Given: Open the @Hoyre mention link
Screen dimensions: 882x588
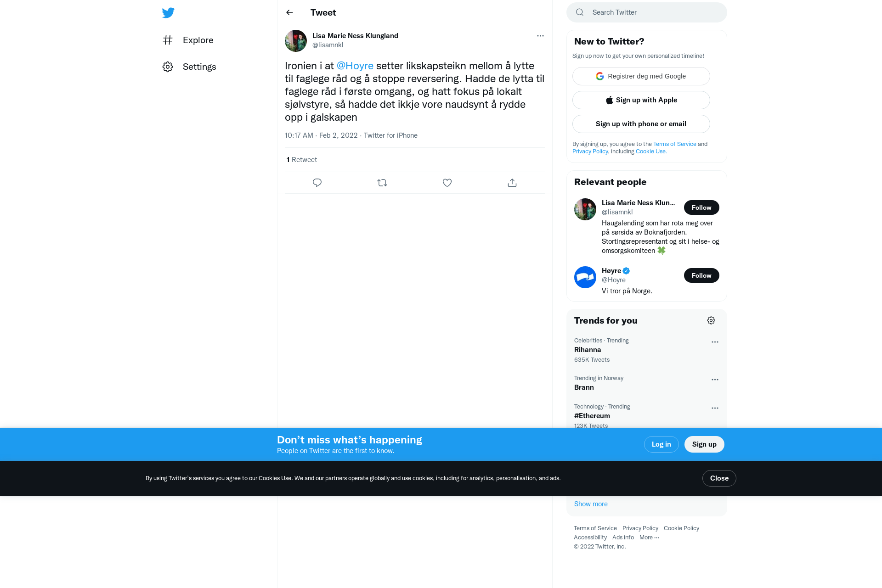Looking at the screenshot, I should click(355, 66).
